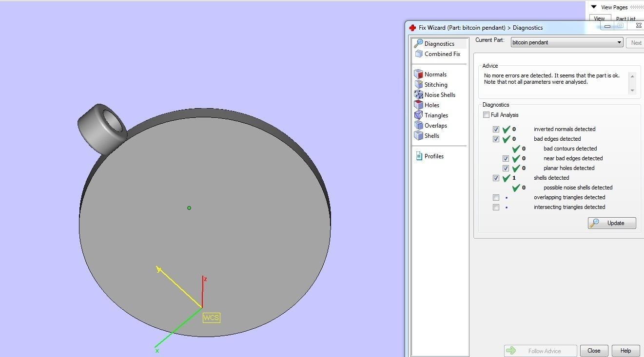Click the Update button

point(612,223)
